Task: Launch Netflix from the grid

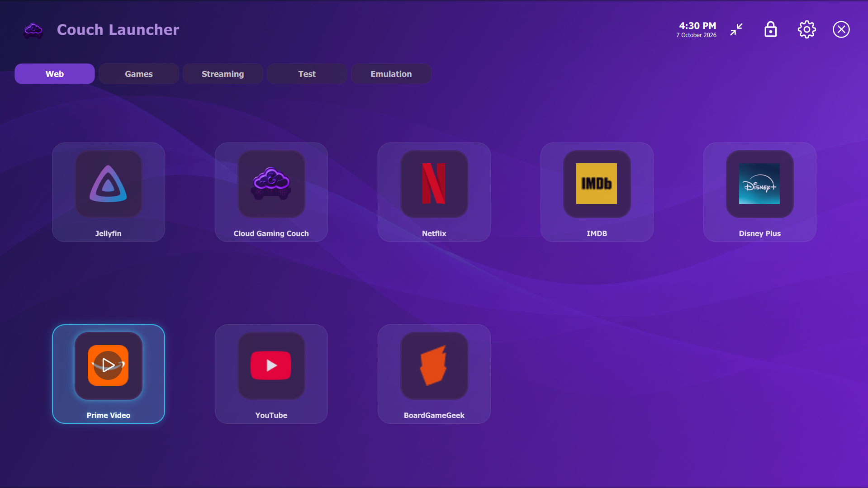Action: 434,192
